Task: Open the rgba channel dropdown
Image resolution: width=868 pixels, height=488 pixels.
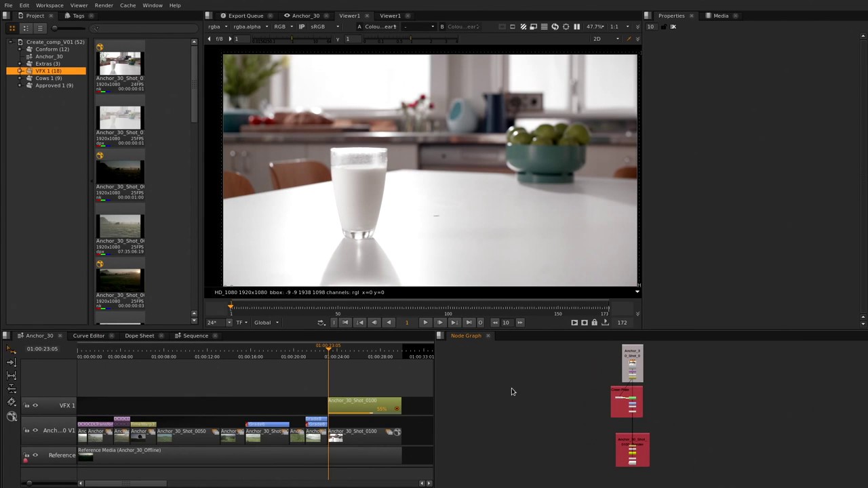Action: click(x=218, y=26)
